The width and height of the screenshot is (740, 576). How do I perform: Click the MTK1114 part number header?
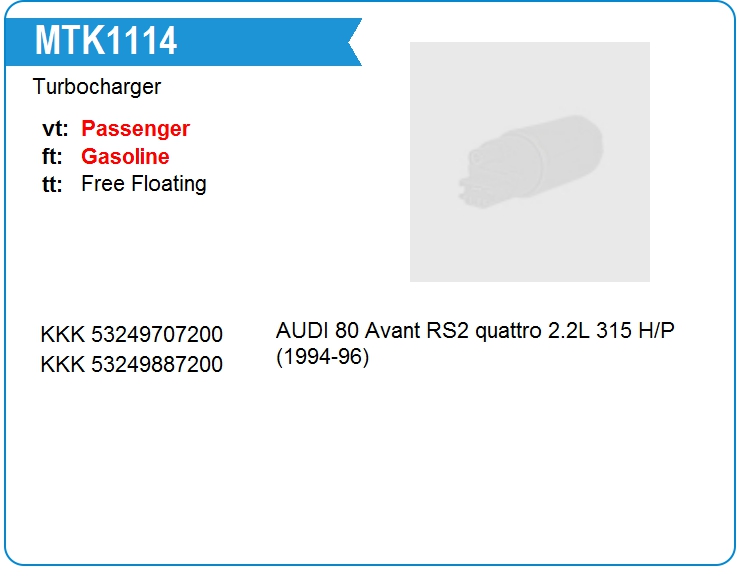click(x=106, y=41)
